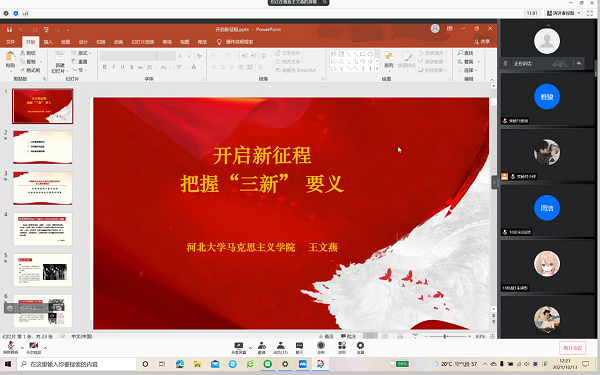Toggle the muted microphone button
Screen dimensions: 600x375
10,346
